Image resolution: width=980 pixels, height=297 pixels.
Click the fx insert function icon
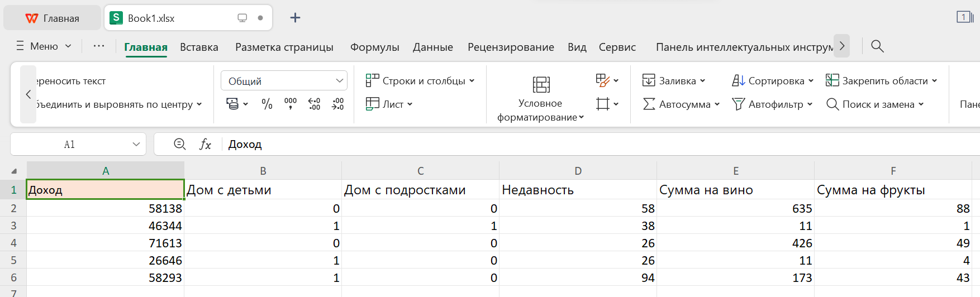pos(205,145)
